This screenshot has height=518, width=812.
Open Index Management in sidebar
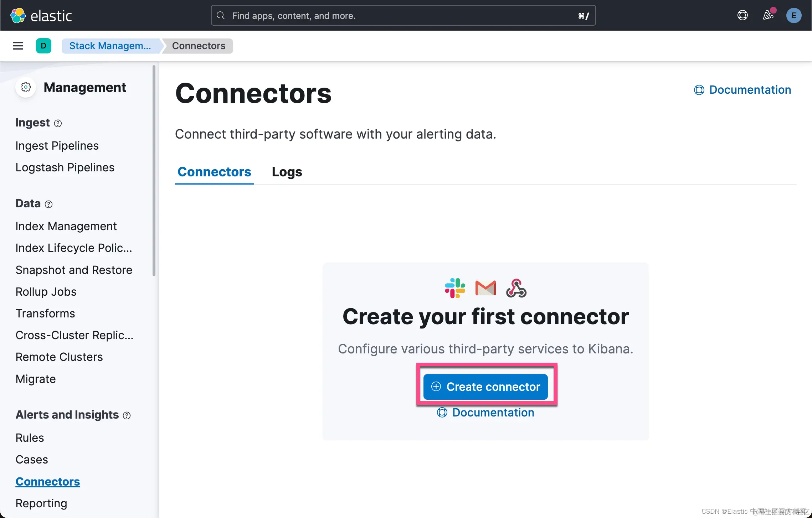tap(66, 226)
